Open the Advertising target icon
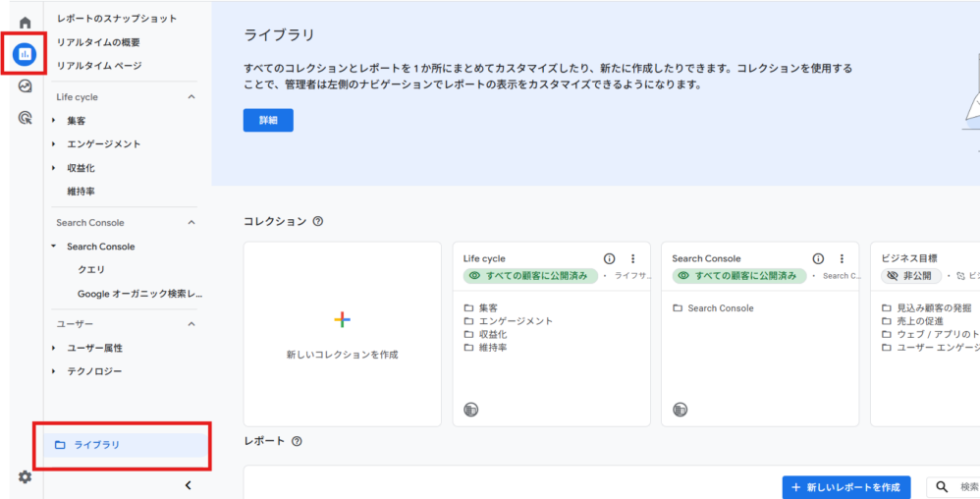Screen dimensions: 980x499 point(25,118)
